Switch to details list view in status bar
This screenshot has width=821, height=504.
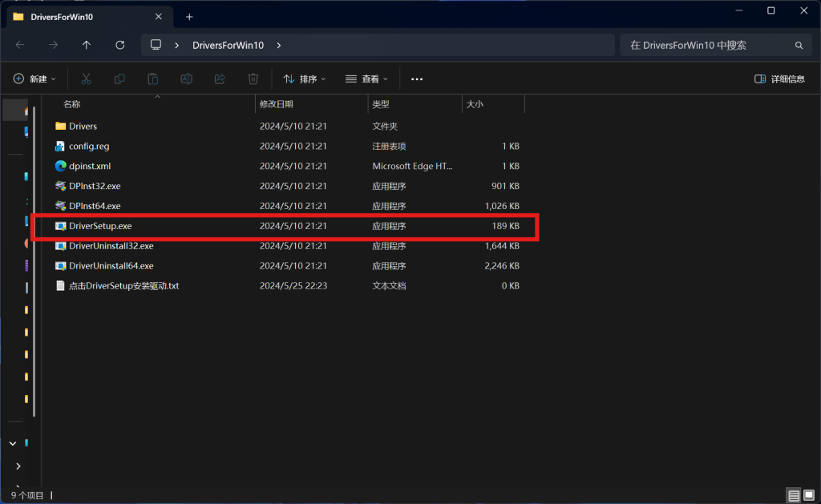(x=794, y=495)
